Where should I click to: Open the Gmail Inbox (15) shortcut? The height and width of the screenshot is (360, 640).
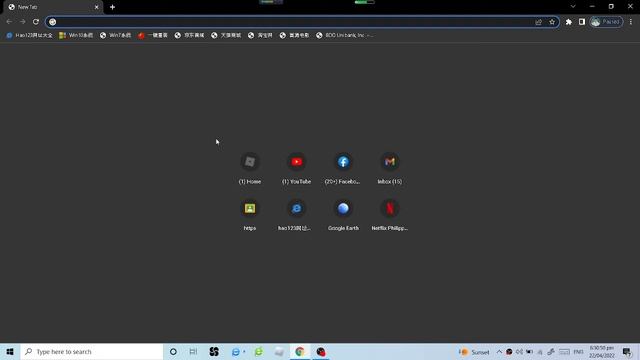389,168
